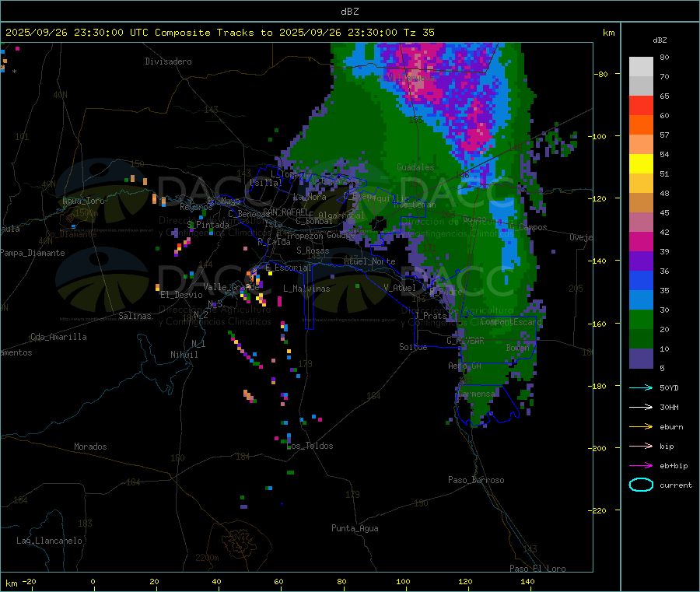Click the Los_Toldos place label

click(x=310, y=446)
